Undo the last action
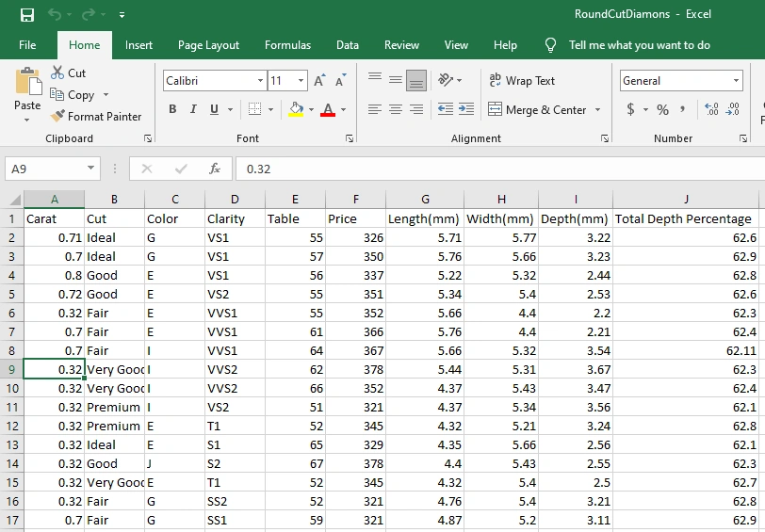This screenshot has width=765, height=532. click(x=54, y=15)
